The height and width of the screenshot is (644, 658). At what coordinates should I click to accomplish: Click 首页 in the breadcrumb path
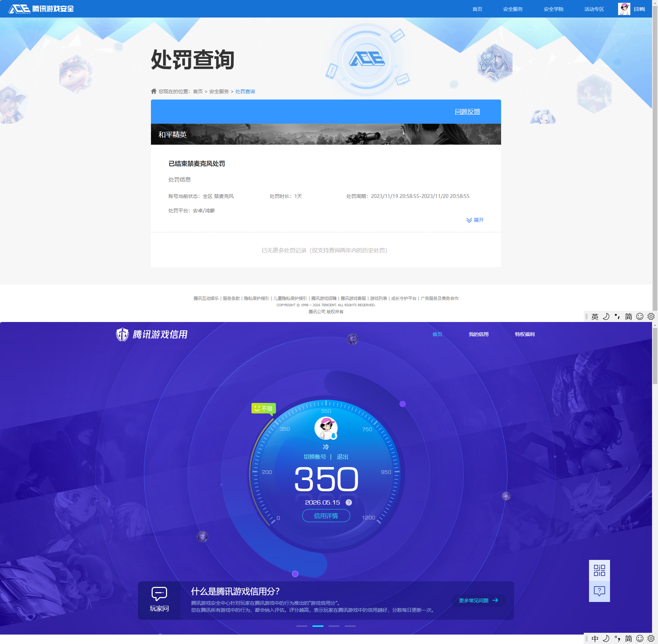[x=198, y=91]
